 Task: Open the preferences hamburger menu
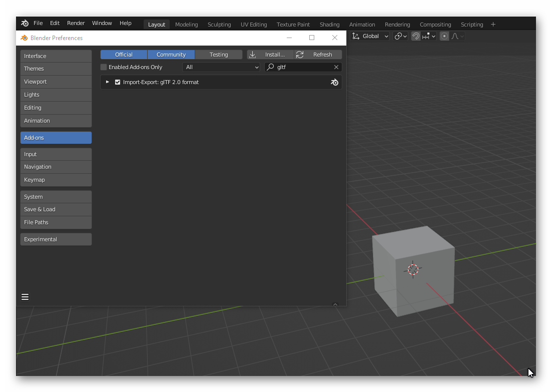pos(25,297)
